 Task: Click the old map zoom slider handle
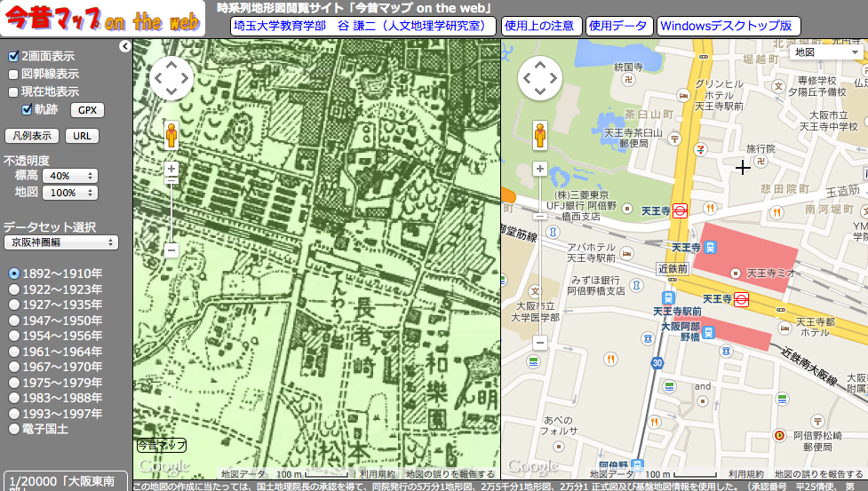(x=171, y=180)
